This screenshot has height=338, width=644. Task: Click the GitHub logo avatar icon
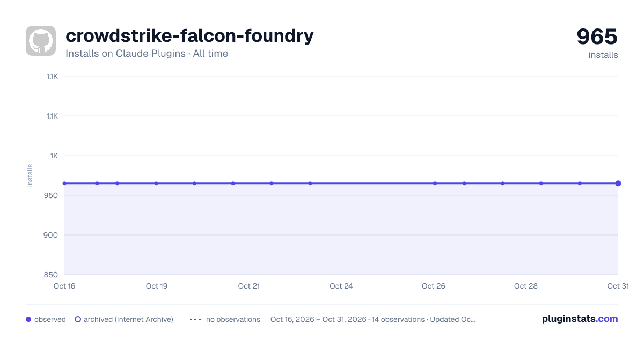(x=41, y=41)
